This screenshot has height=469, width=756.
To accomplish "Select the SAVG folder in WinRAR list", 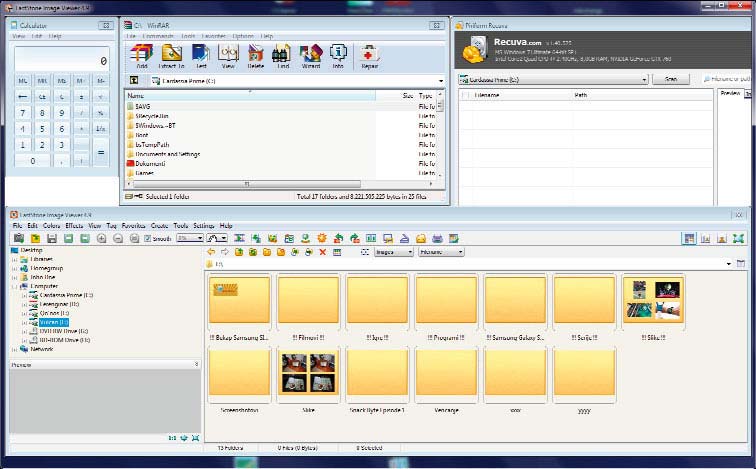I will [143, 106].
